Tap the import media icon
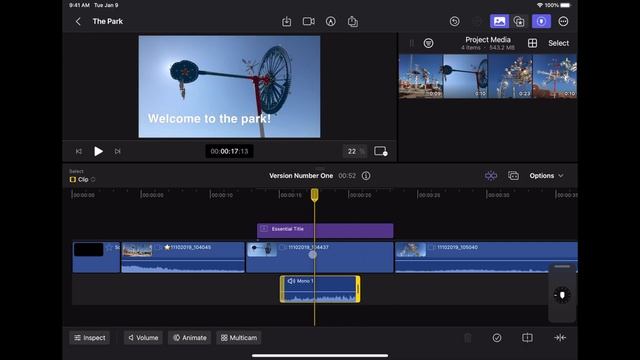Image resolution: width=640 pixels, height=360 pixels. point(287,22)
